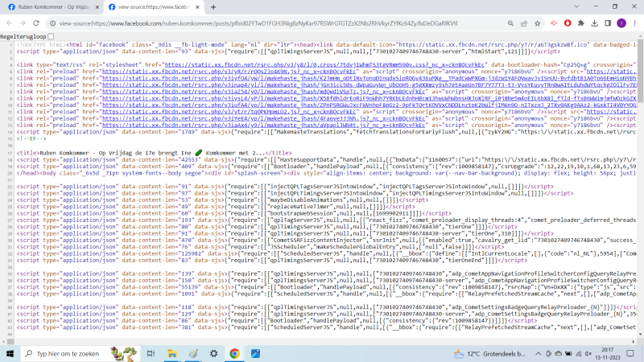Open the Chrome three-dot menu

[x=636, y=23]
